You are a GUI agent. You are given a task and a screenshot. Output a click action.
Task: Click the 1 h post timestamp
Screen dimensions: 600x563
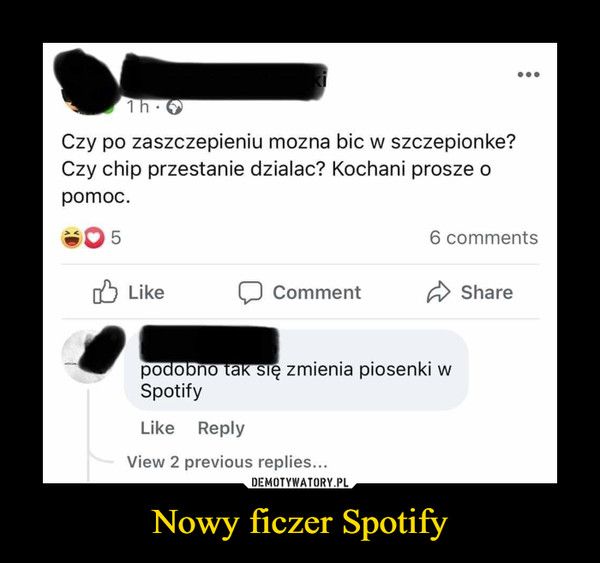(138, 107)
